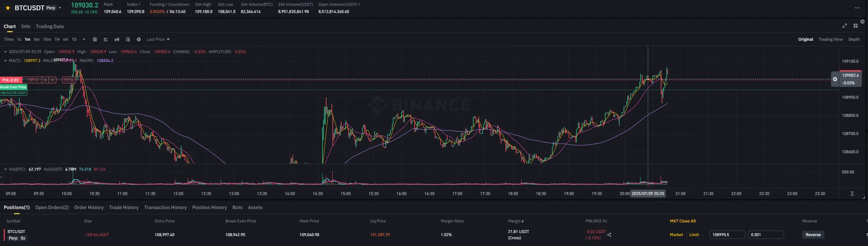Click the Break Even Price label
The width and height of the screenshot is (868, 246).
pyautogui.click(x=14, y=87)
